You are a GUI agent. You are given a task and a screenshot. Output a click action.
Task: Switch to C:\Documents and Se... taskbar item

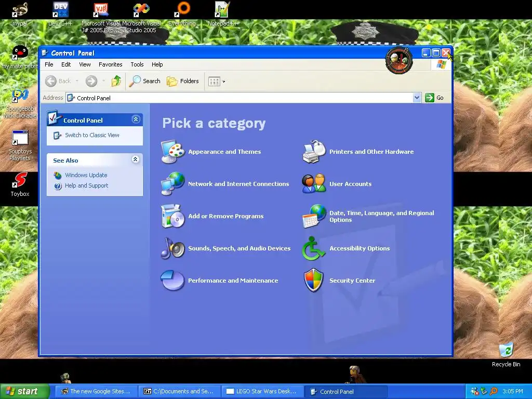179,391
